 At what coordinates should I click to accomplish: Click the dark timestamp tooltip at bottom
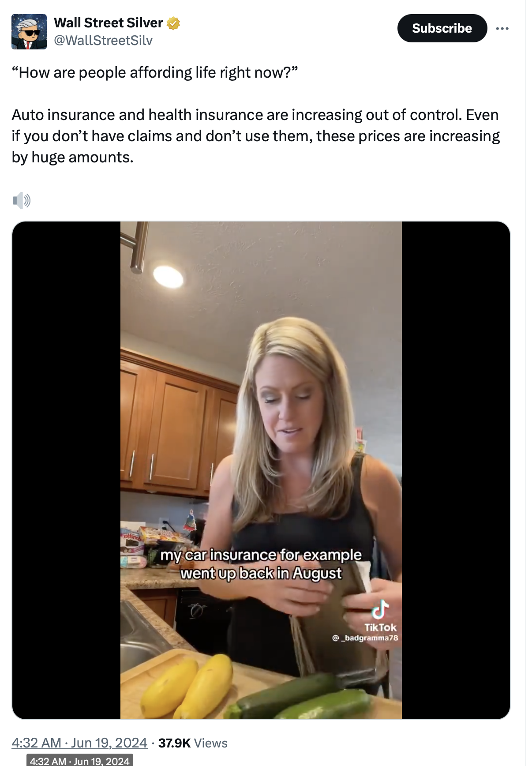[x=80, y=760]
